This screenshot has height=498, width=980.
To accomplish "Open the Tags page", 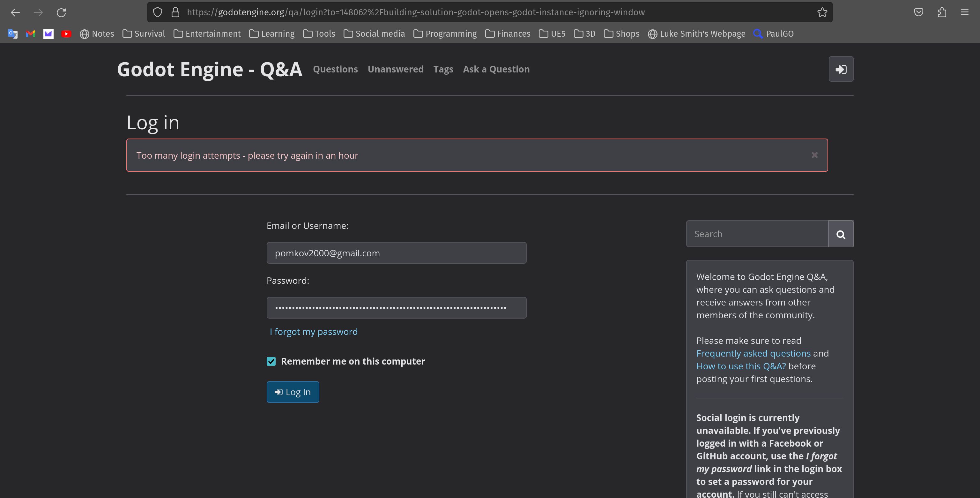I will point(443,69).
